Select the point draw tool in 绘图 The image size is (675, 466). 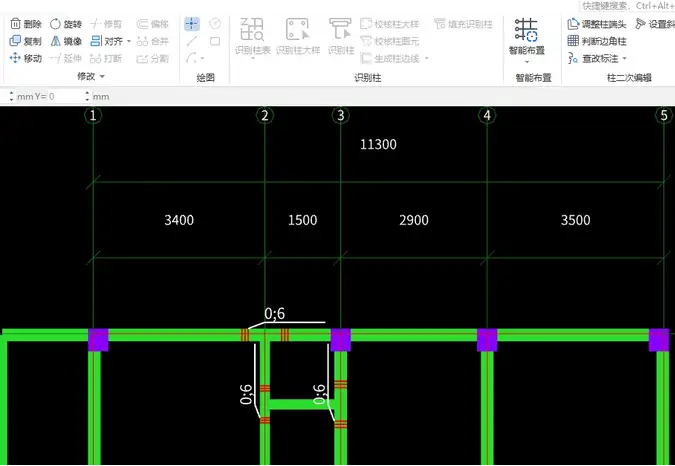(x=192, y=24)
